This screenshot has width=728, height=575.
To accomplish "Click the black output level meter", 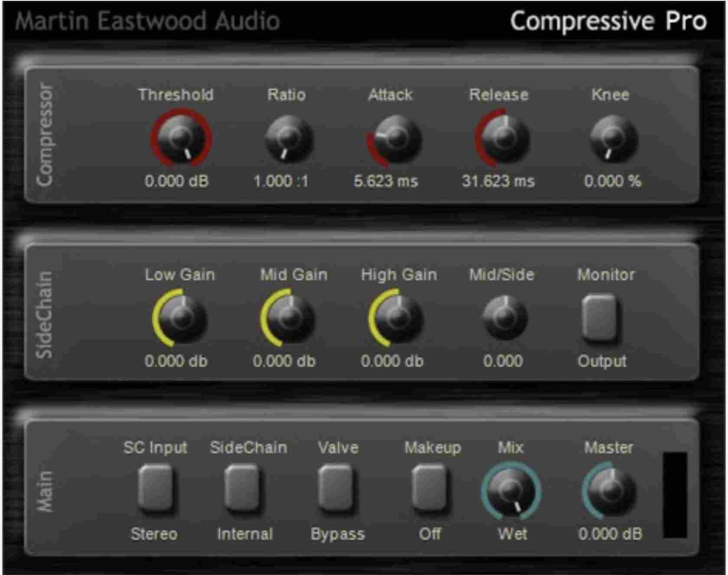I will tap(675, 495).
